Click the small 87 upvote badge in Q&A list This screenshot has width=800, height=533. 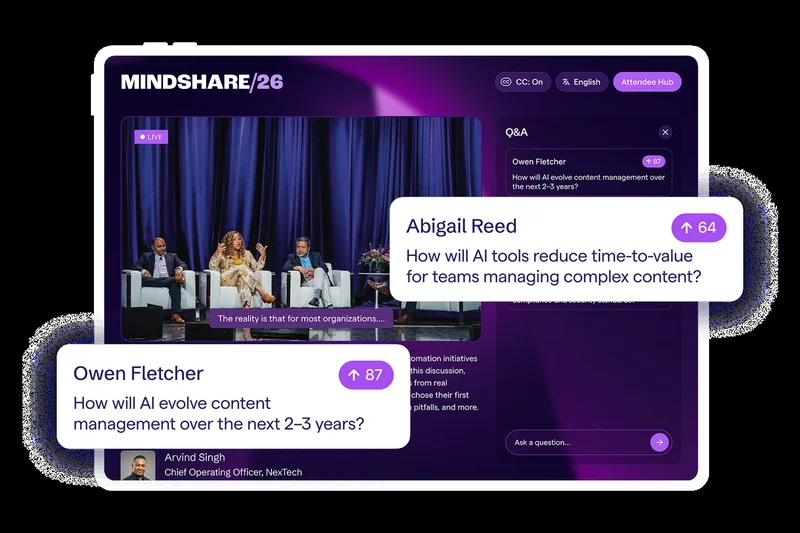point(653,161)
